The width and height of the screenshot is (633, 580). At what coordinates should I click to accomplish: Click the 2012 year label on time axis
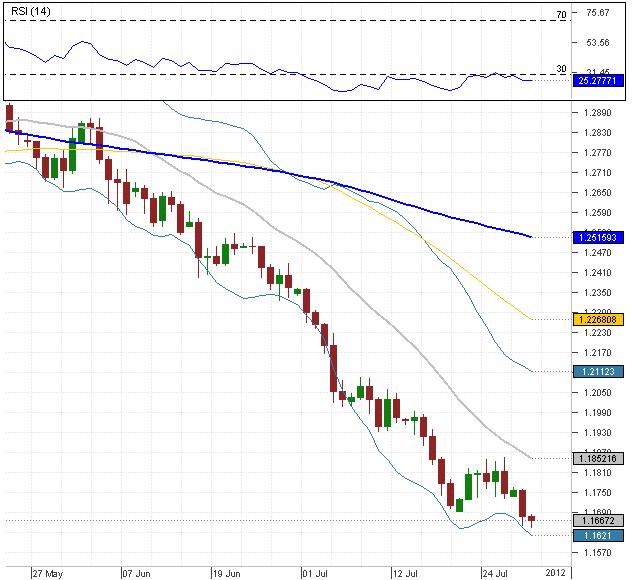(555, 573)
